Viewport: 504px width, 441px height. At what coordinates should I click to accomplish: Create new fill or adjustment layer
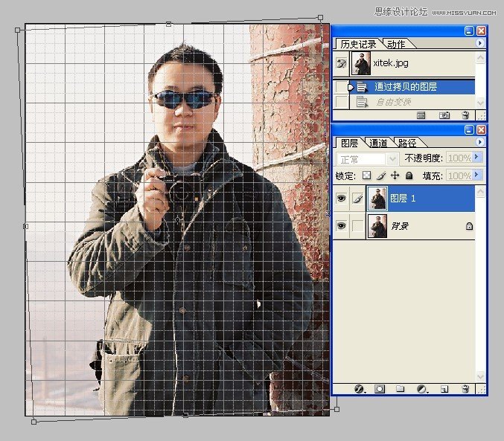(x=422, y=389)
